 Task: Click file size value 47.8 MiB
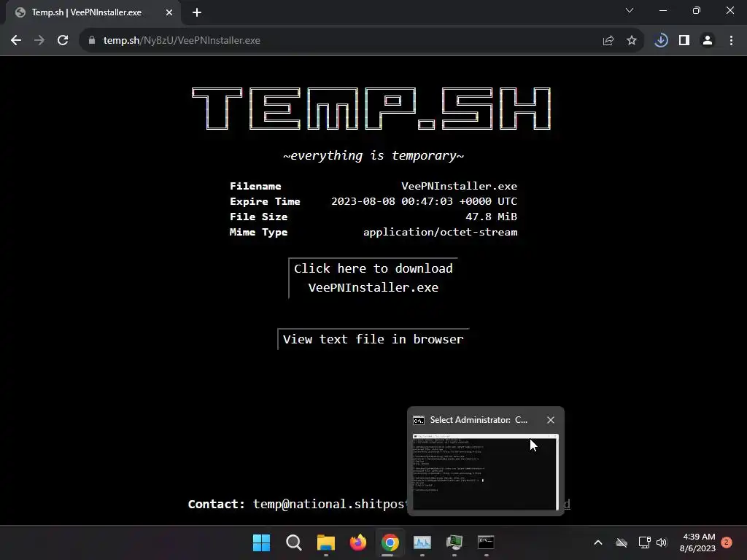491,217
